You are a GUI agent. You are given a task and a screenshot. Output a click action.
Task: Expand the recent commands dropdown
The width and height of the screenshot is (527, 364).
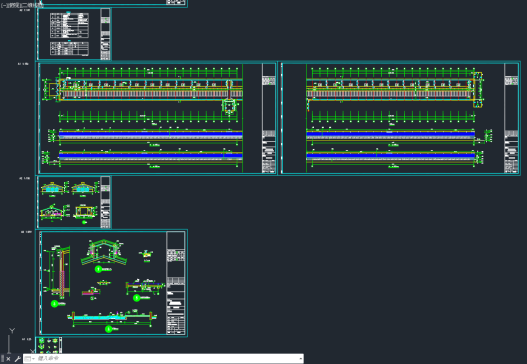point(29,359)
